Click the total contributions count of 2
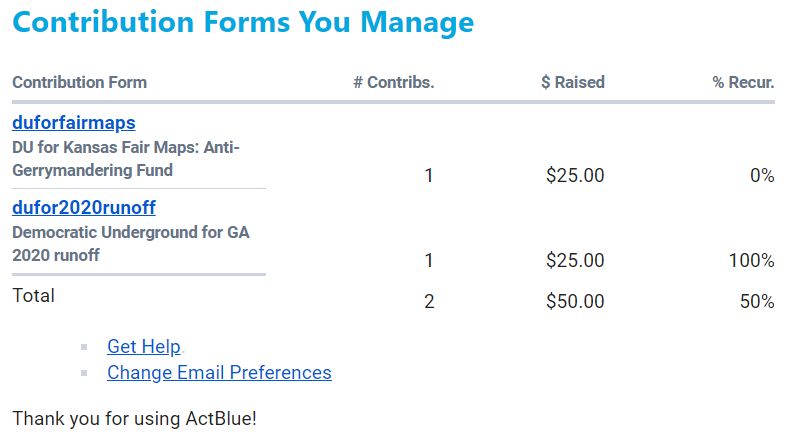This screenshot has width=787, height=448. click(x=429, y=301)
